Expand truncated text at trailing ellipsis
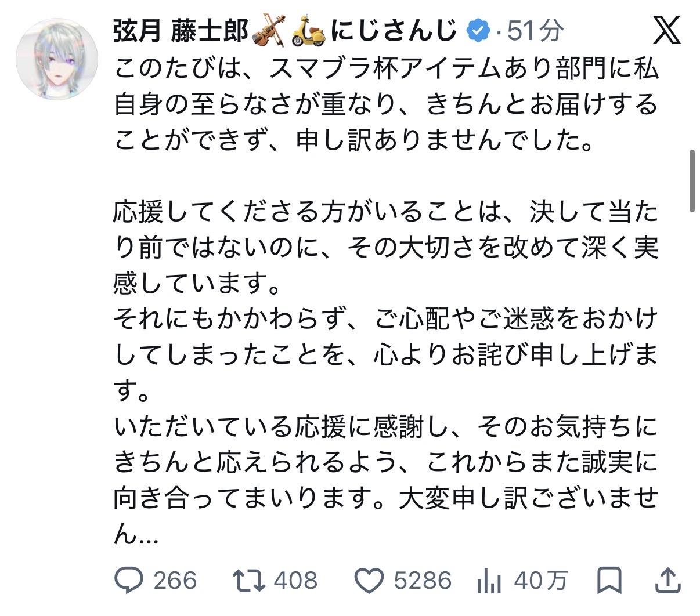The width and height of the screenshot is (700, 616). [148, 535]
